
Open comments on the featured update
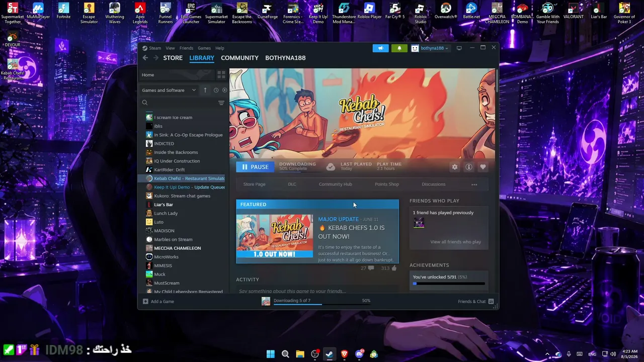[x=371, y=268]
